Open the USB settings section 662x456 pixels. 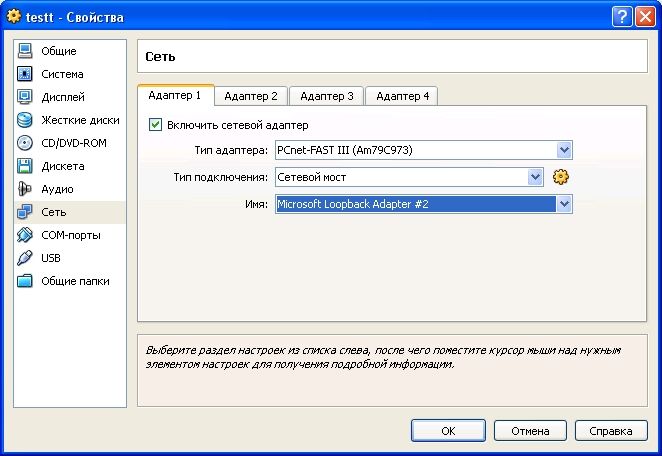click(x=51, y=258)
